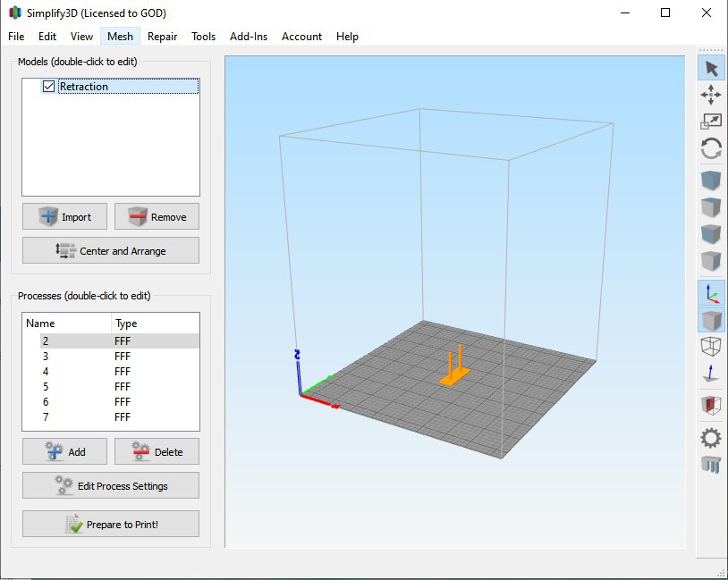Open the Repair menu
This screenshot has width=728, height=580.
tap(163, 36)
